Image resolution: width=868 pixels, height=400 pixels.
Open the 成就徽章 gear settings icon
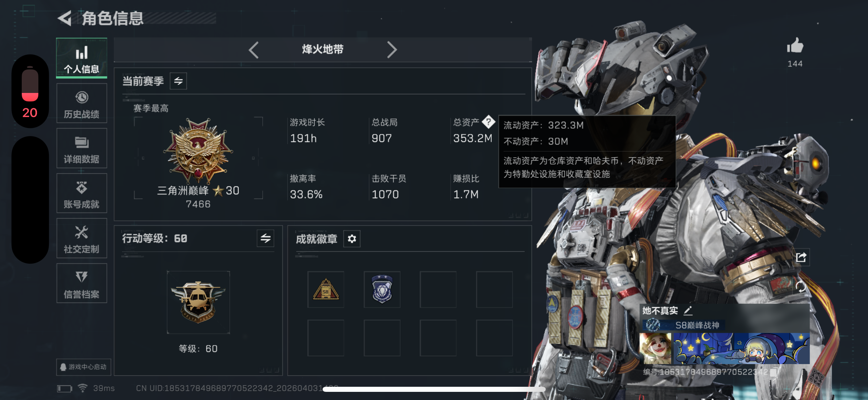352,239
